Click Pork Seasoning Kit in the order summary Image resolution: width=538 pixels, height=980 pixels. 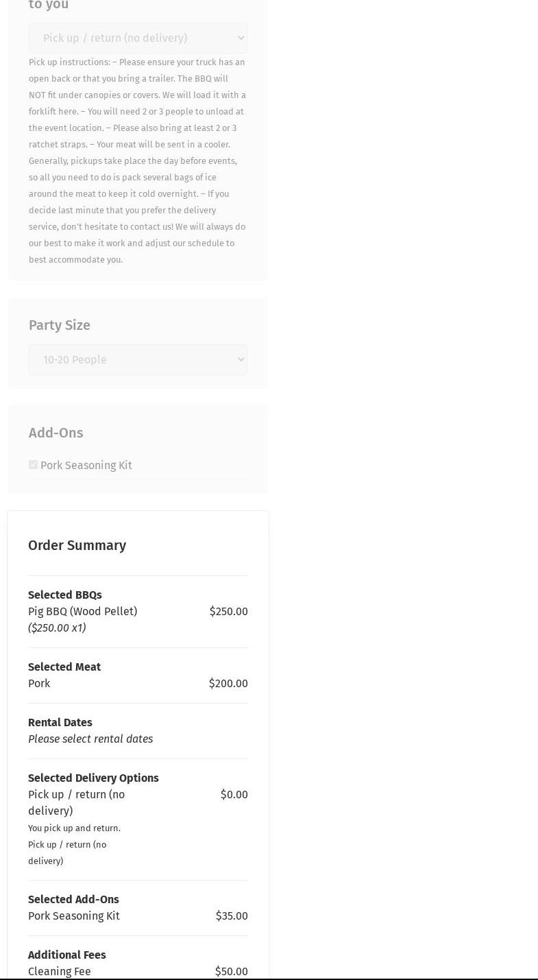point(74,916)
